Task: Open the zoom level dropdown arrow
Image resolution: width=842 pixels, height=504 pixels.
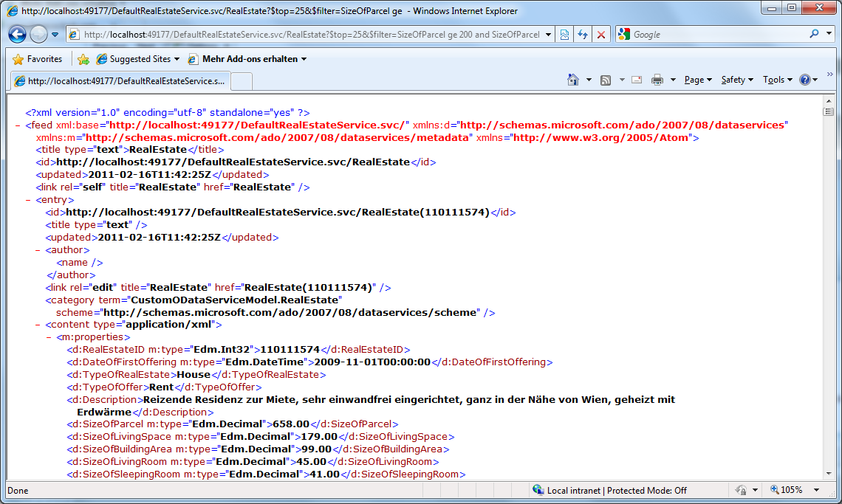Action: [816, 490]
